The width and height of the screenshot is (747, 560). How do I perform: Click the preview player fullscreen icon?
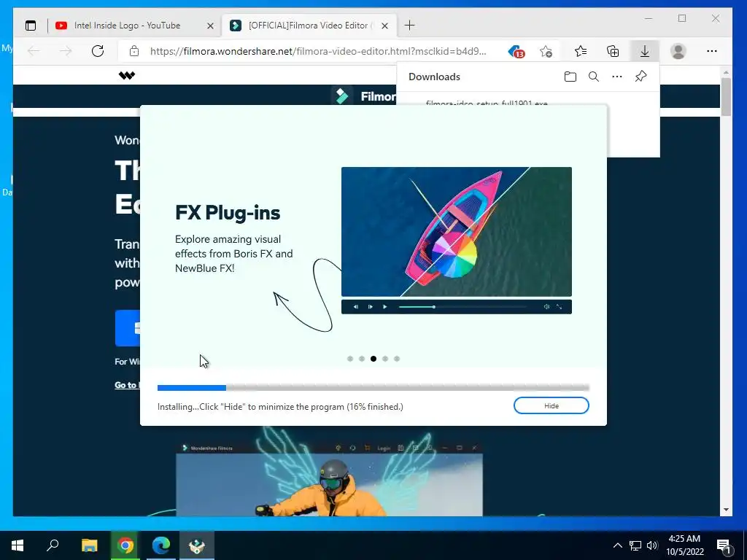point(560,307)
